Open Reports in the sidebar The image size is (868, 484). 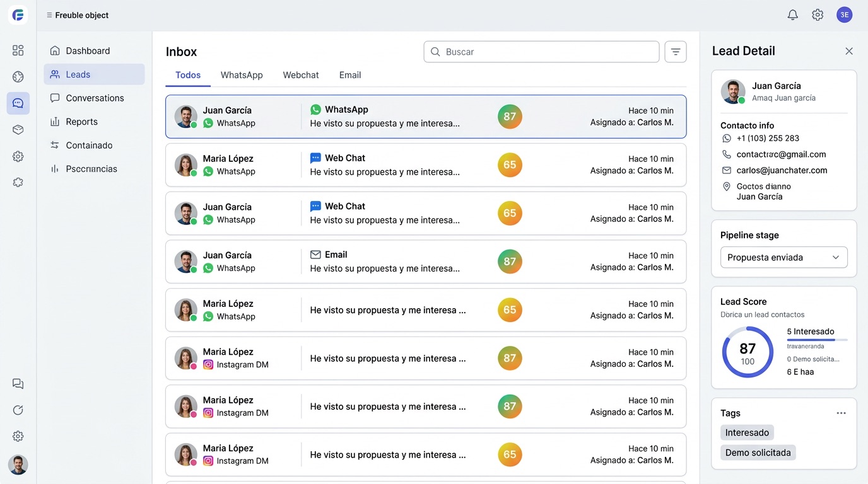(94, 122)
